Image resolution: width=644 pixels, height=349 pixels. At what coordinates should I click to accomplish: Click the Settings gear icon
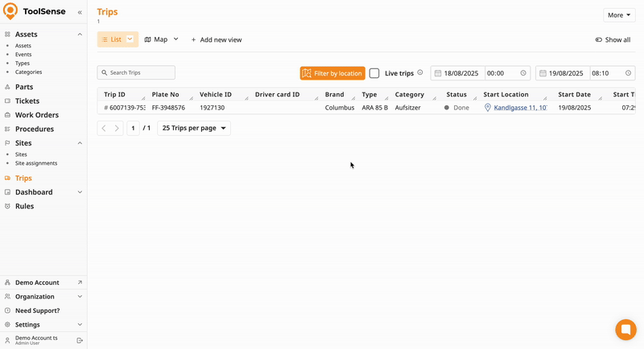7,324
